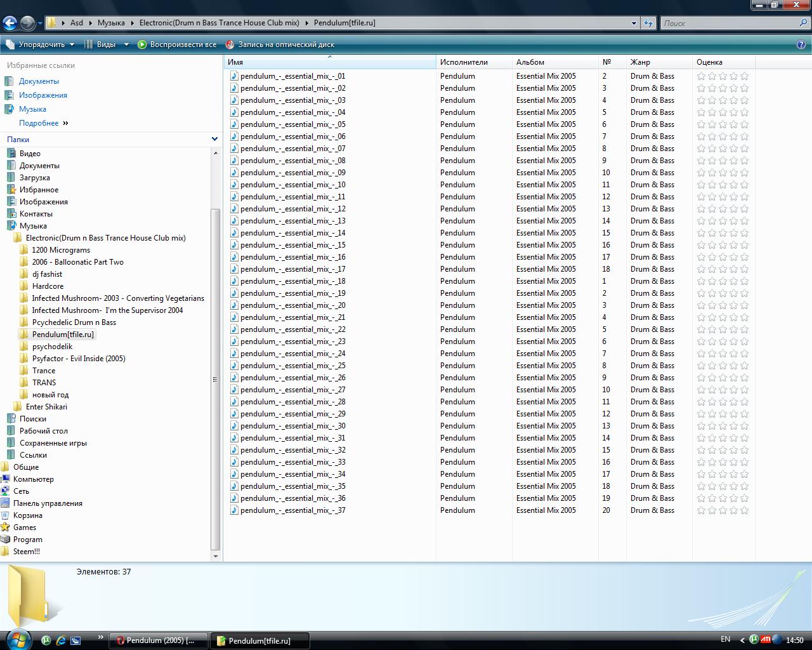Launch µTorrent from the quick launch bar
Screen dimensions: 812x650
(46, 640)
